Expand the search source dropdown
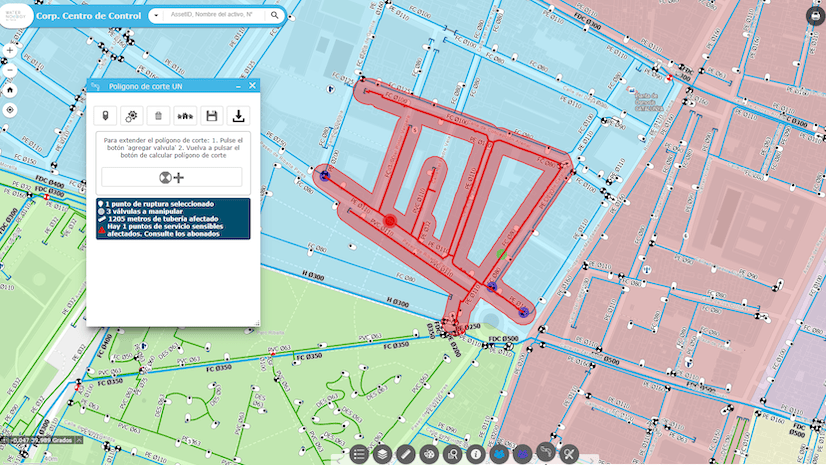 156,16
